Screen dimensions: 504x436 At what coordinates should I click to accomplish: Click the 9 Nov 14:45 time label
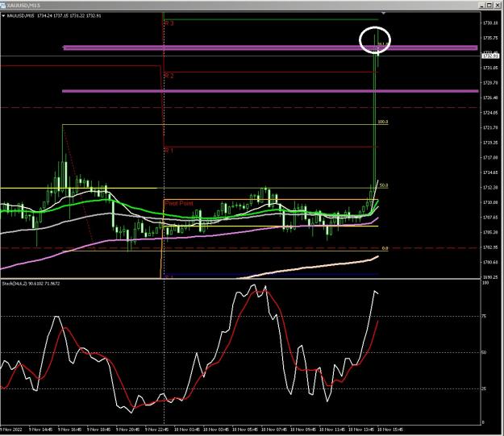click(x=40, y=430)
